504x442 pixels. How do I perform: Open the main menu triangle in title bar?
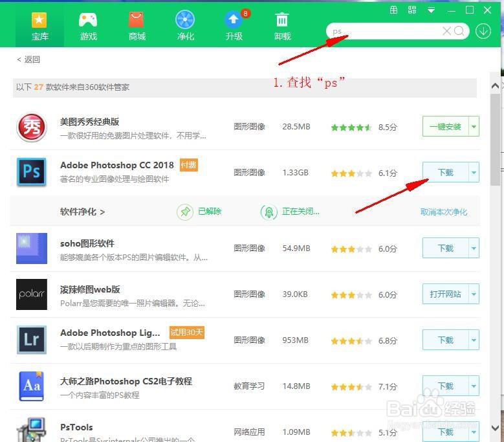[431, 10]
